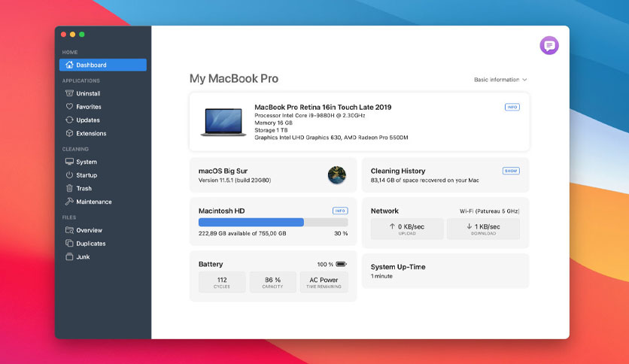Click the Dashboard home icon
The height and width of the screenshot is (364, 629).
pyautogui.click(x=69, y=65)
